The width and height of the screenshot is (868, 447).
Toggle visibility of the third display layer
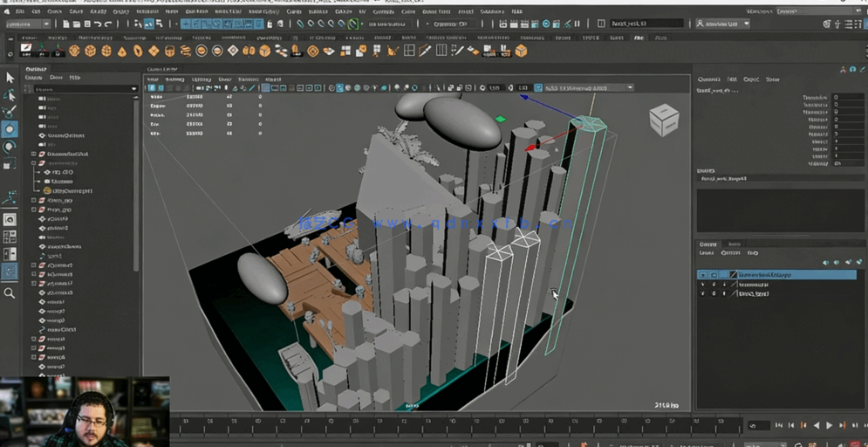tap(703, 294)
